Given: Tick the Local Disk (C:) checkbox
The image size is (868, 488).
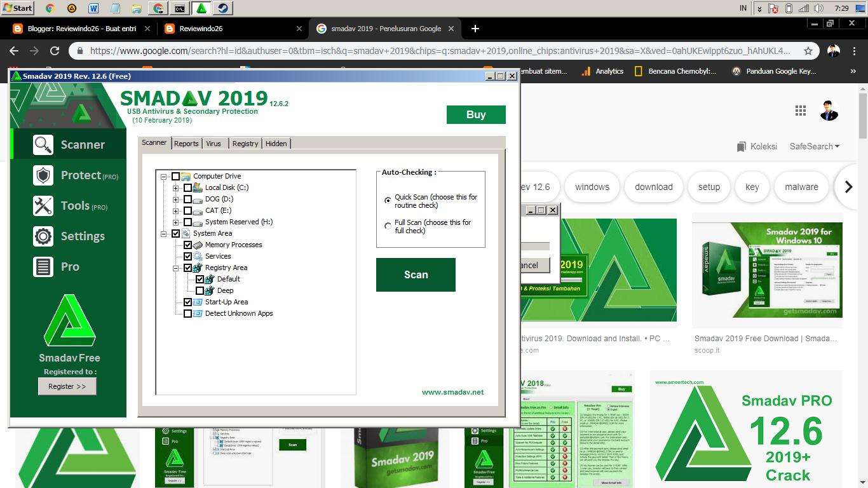Looking at the screenshot, I should pos(187,187).
